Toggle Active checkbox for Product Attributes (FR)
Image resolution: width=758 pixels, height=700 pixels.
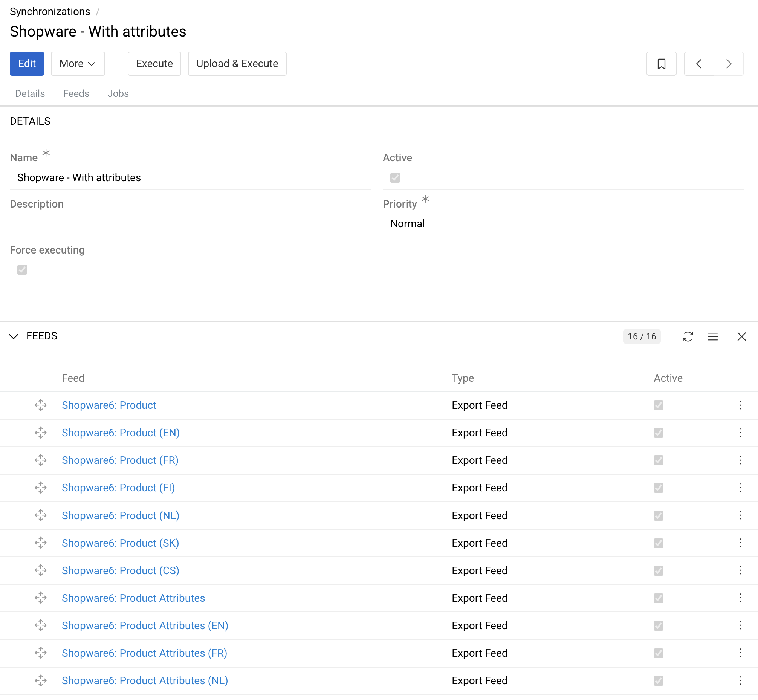pyautogui.click(x=659, y=653)
